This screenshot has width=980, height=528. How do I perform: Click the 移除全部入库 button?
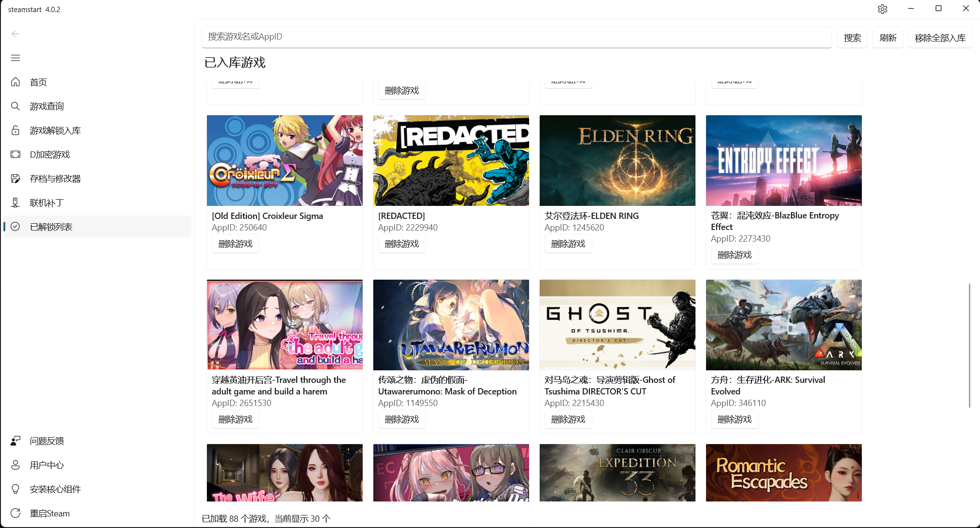coord(940,38)
